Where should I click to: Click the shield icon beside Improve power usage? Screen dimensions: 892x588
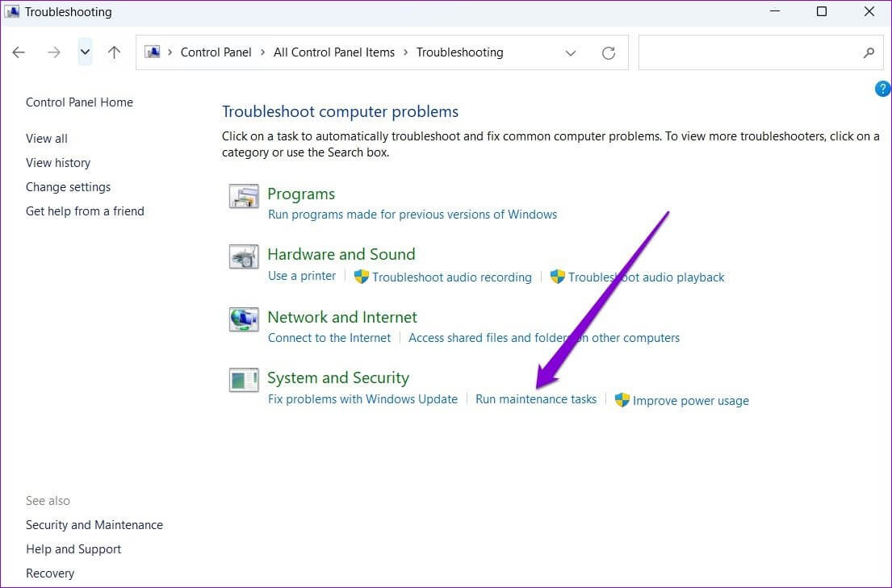pos(622,400)
